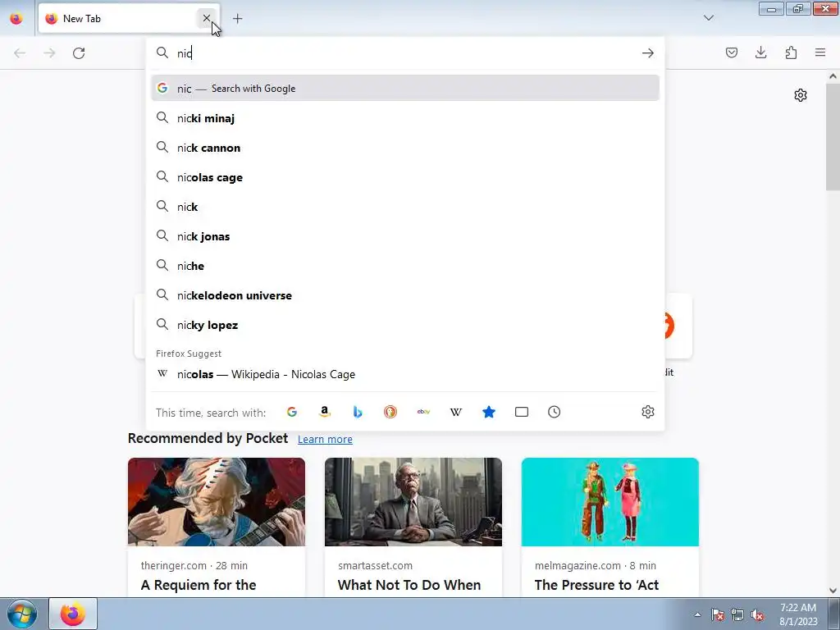This screenshot has height=630, width=840.
Task: Choose the 'nicky lopez' suggestion
Action: click(x=405, y=325)
